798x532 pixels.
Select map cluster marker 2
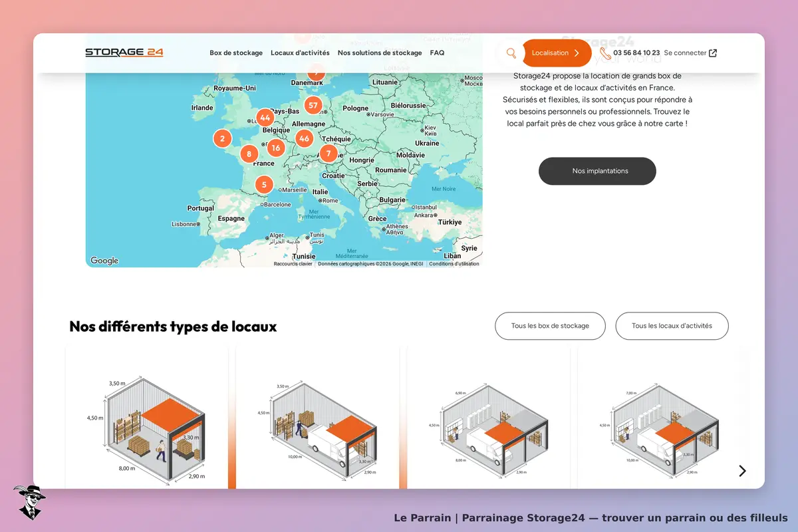[x=222, y=138]
